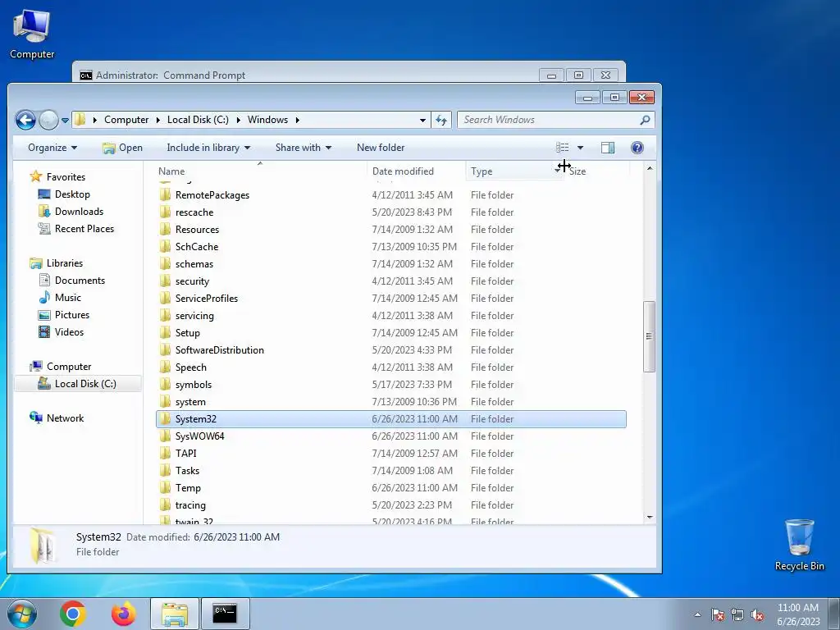Open the Music library
This screenshot has height=630, width=840.
(67, 297)
